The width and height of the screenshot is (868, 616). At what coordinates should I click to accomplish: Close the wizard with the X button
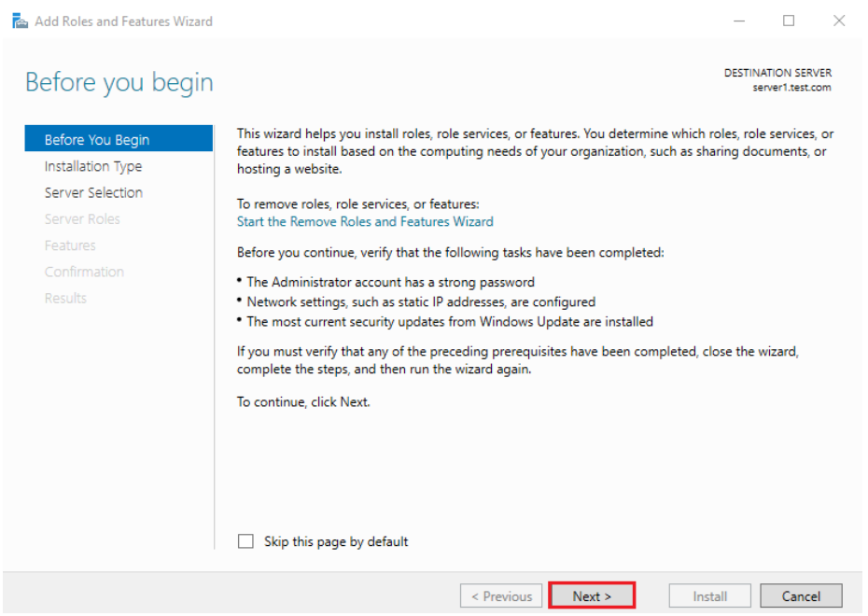(x=838, y=21)
